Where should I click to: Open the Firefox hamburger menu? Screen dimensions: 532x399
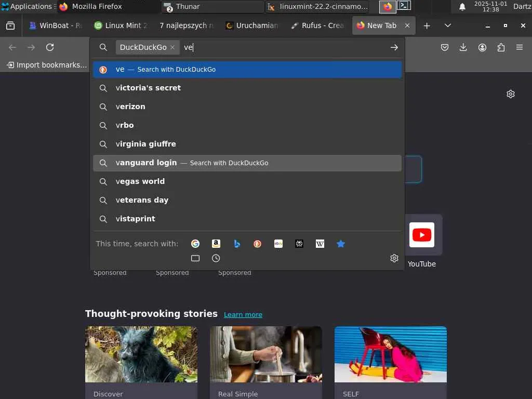520,47
